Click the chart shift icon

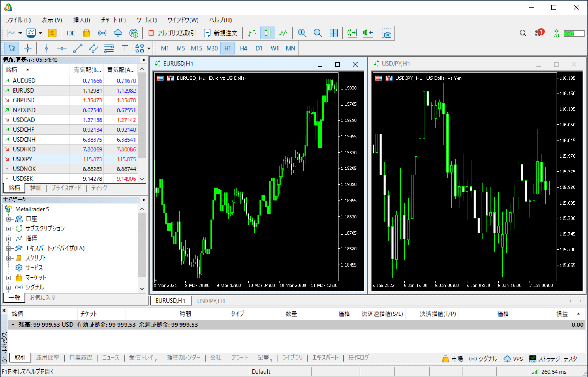pyautogui.click(x=368, y=33)
